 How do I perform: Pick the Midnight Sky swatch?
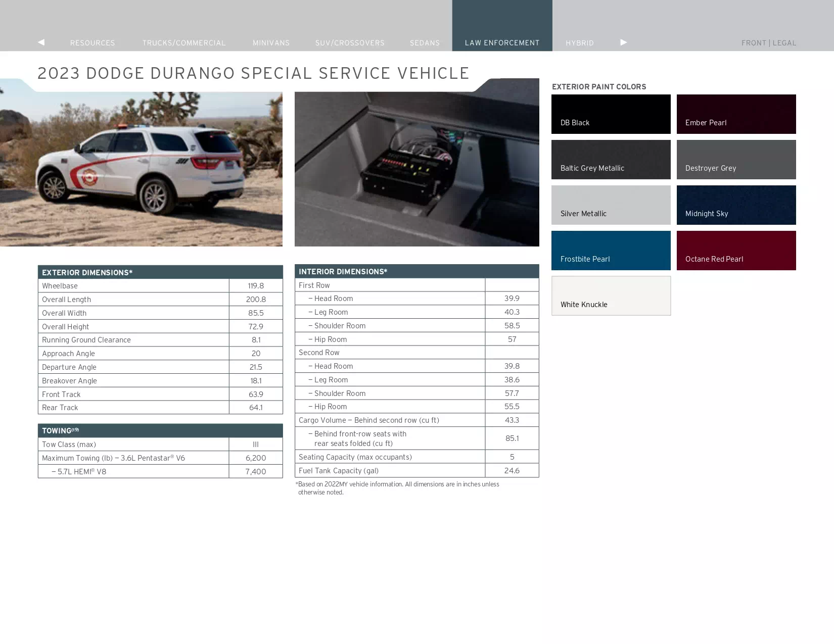pos(736,205)
